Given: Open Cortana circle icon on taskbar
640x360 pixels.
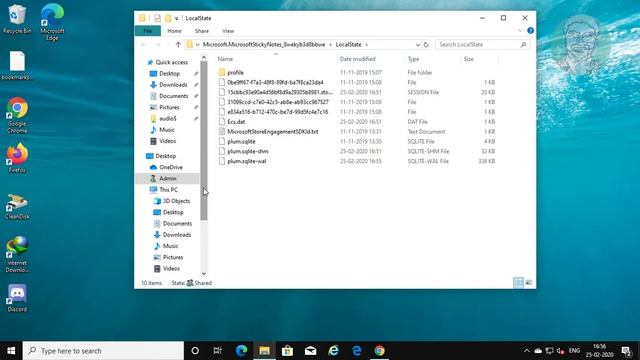Looking at the screenshot, I should click(x=195, y=351).
